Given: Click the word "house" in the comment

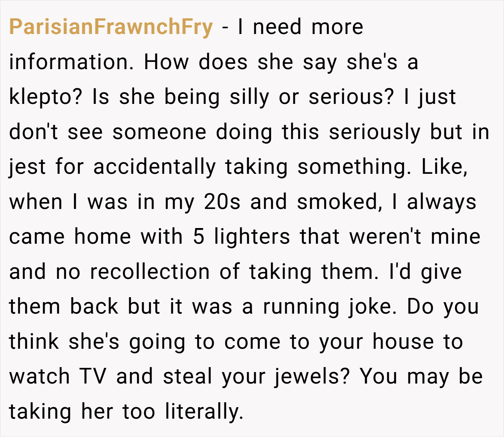Looking at the screenshot, I should [x=403, y=342].
